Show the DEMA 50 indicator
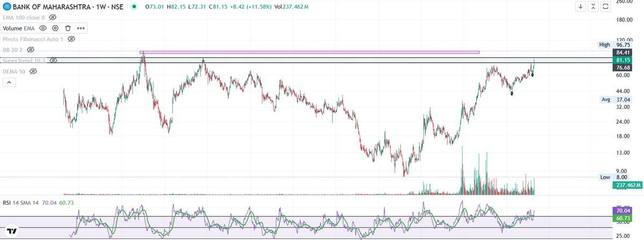This screenshot has height=240, width=644. 33,71
